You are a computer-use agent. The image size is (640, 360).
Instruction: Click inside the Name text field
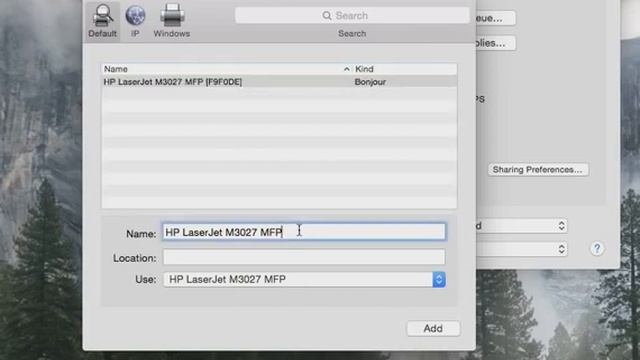coord(304,232)
